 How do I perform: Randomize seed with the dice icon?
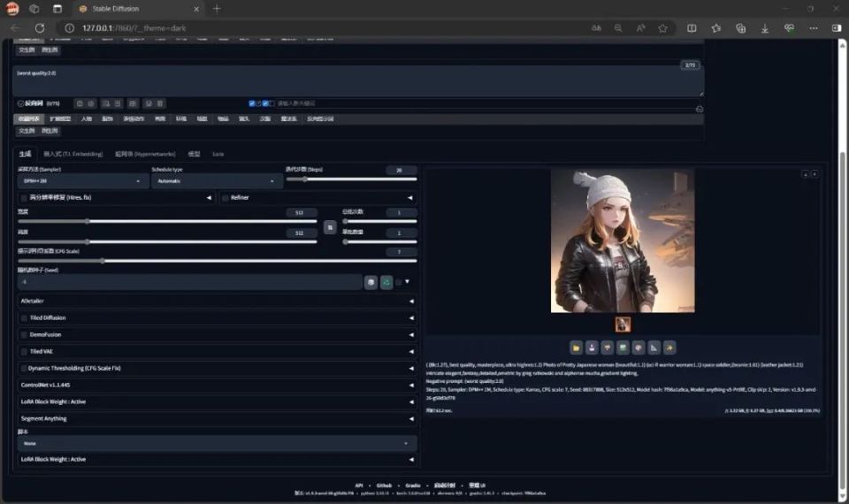coord(371,282)
